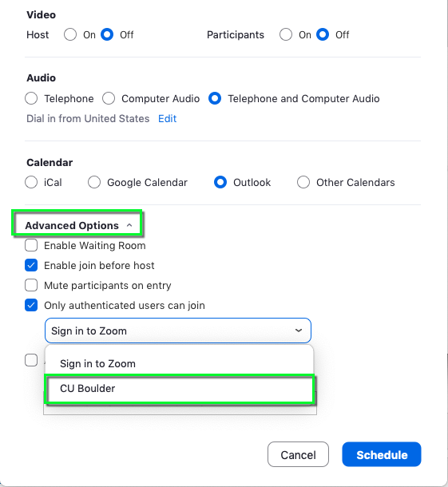448x487 pixels.
Task: Open the Sign in to Zoom dropdown
Action: [x=178, y=331]
